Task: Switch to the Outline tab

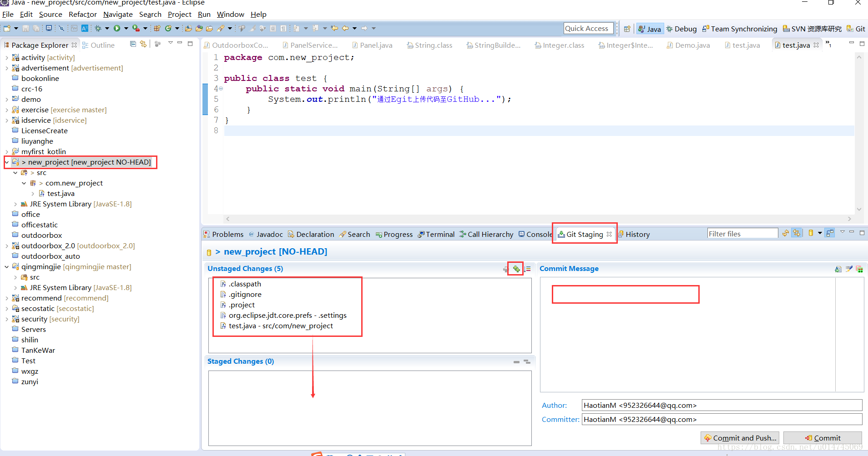Action: (98, 45)
